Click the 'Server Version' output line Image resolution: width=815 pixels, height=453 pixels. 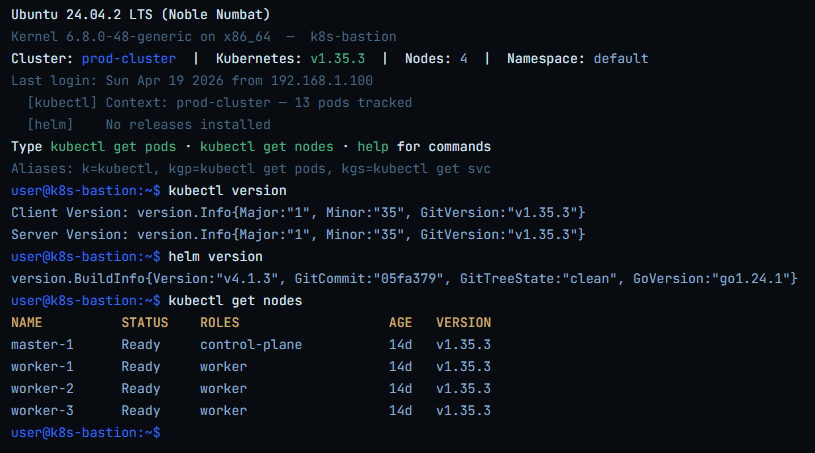point(298,235)
